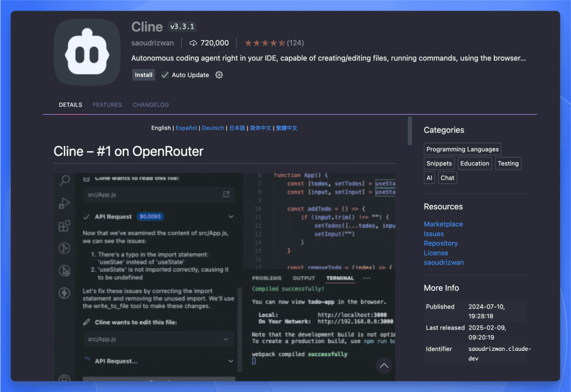Click the scroll-to-top chevron button

[384, 366]
